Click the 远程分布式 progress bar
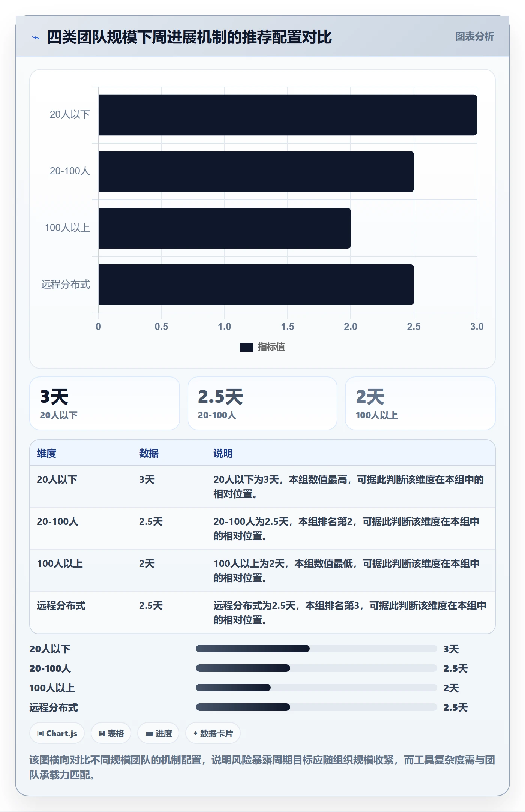The width and height of the screenshot is (525, 812). point(316,707)
